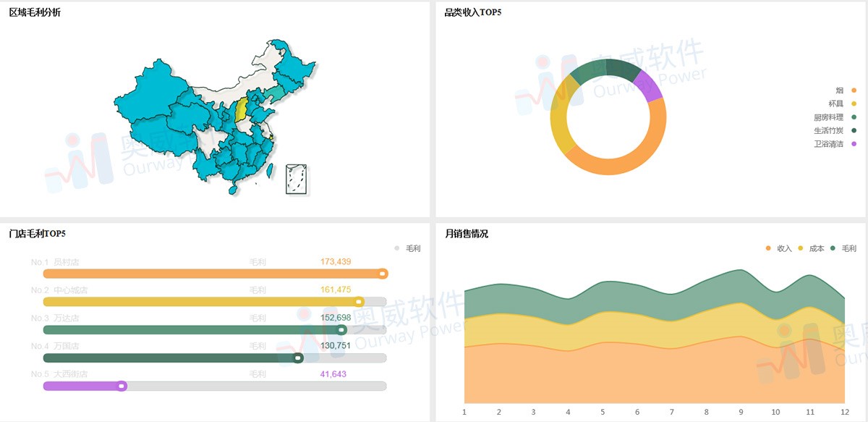Toggle the 厨房料理 legend entry
The image size is (868, 422).
[x=835, y=117]
